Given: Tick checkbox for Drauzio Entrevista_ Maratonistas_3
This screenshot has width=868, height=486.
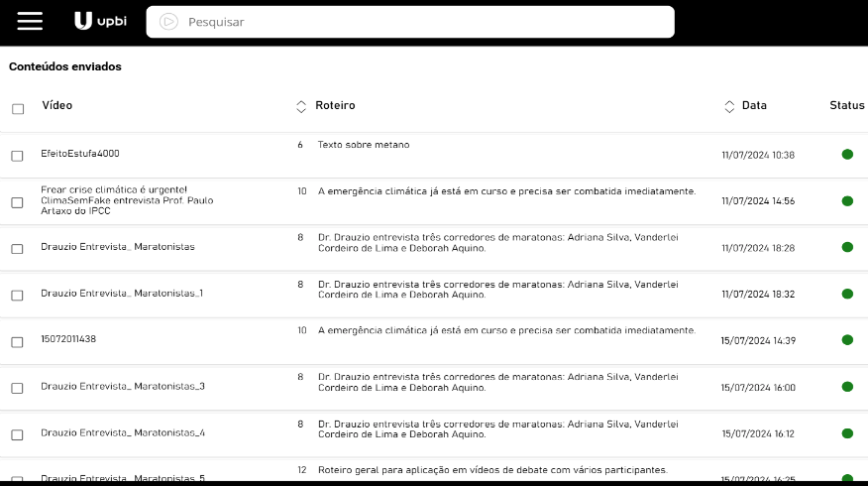Looking at the screenshot, I should coord(17,388).
